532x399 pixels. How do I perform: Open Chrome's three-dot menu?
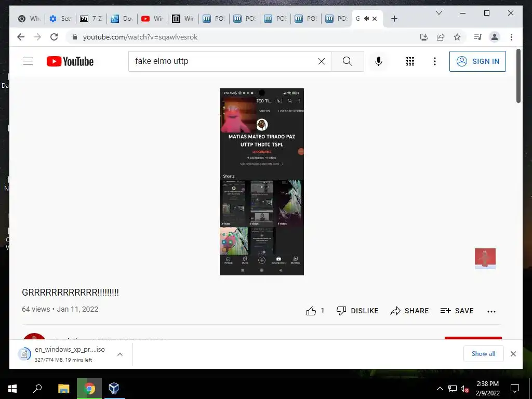tap(511, 37)
